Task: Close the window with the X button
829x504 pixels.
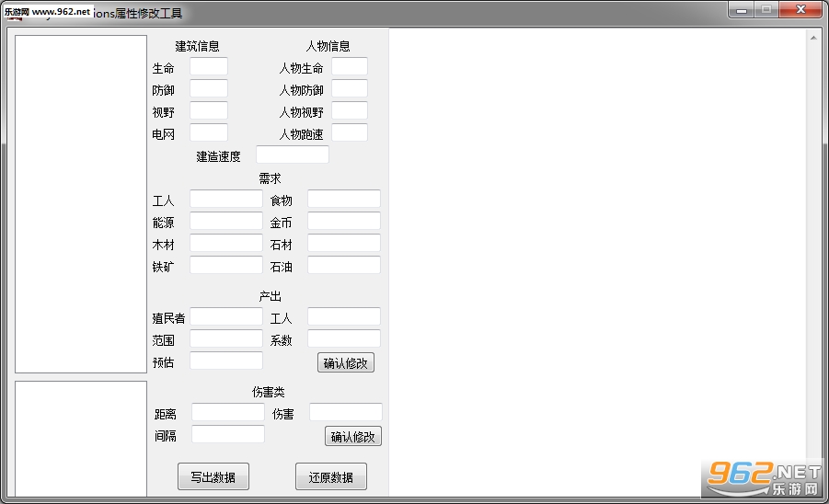Action: click(800, 10)
